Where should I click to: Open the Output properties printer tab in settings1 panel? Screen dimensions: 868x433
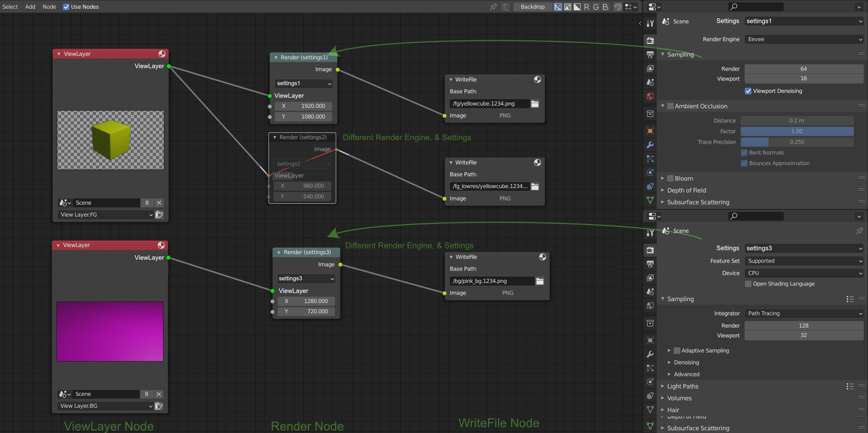[x=650, y=55]
